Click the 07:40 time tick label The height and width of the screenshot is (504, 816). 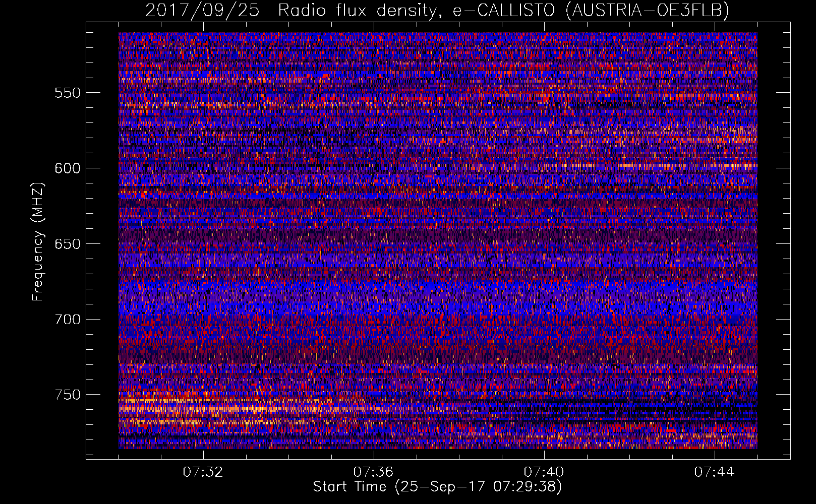click(x=544, y=472)
